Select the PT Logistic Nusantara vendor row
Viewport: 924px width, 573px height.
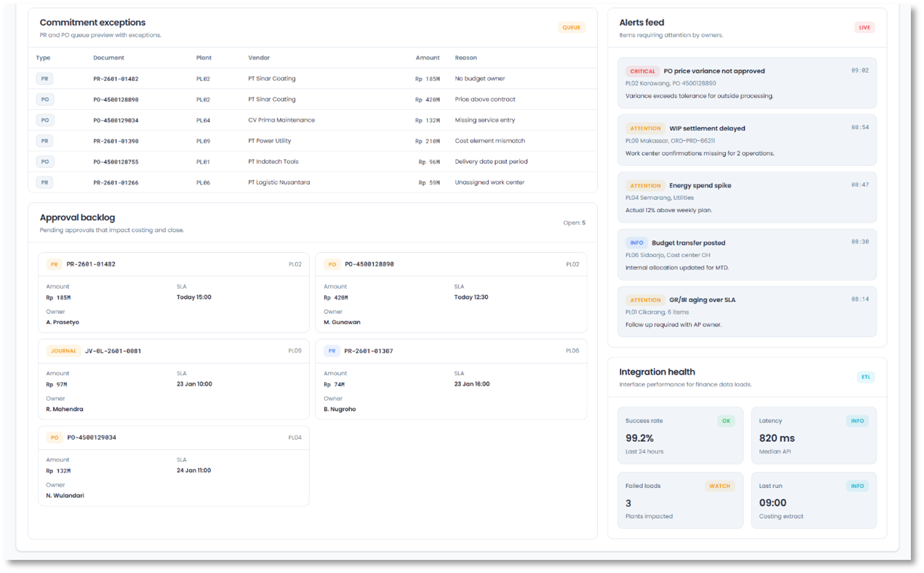[x=279, y=182]
